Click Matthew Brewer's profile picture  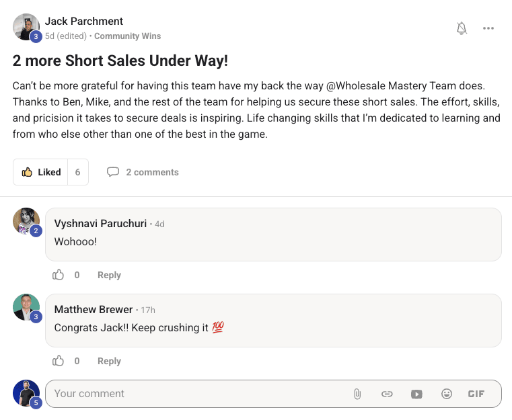coord(26,307)
